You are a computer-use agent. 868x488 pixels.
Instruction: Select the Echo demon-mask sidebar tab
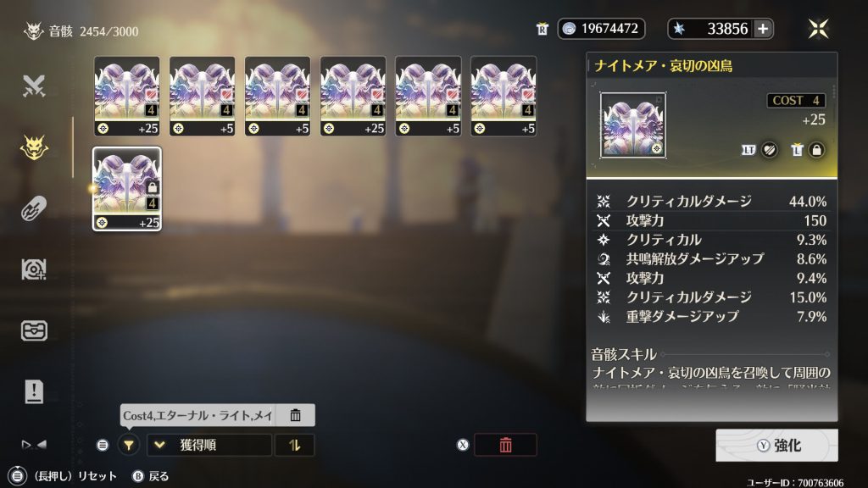point(34,147)
